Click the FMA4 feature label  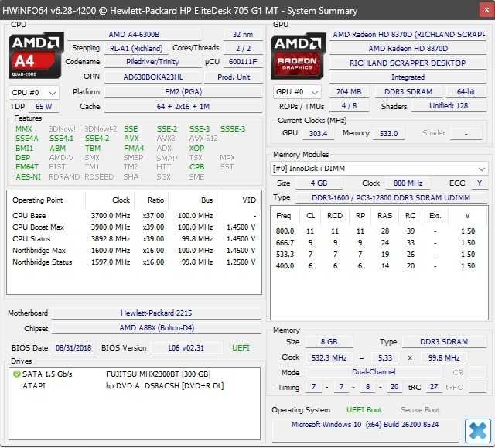(x=134, y=148)
